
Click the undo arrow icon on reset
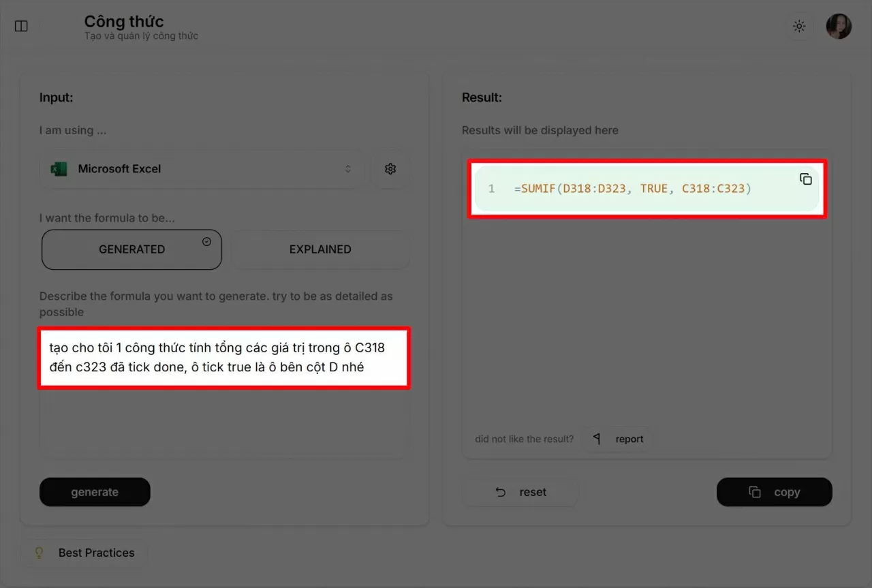click(501, 492)
